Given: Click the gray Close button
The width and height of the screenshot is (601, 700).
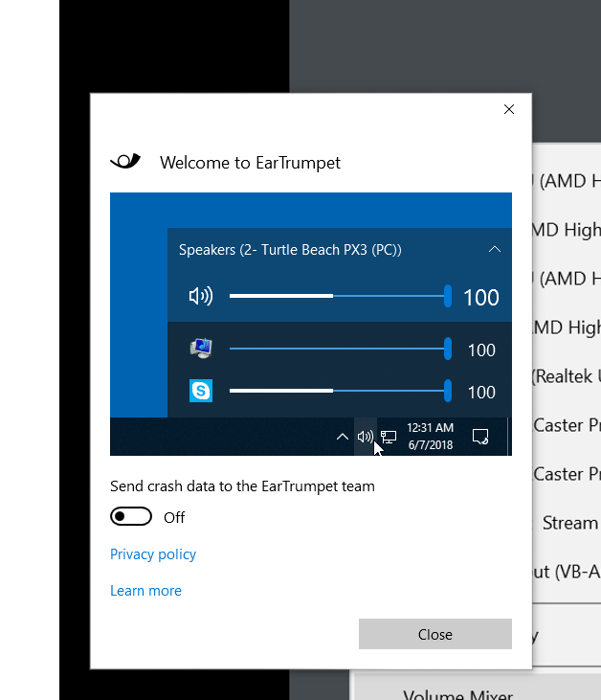Looking at the screenshot, I should 435,634.
